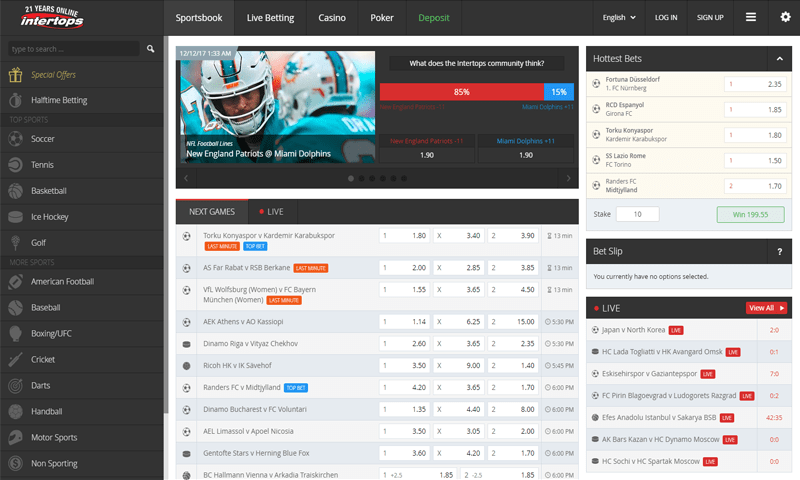Toggle odds 1.80 for Torku Konyaspor win
The image size is (800, 480).
(405, 236)
